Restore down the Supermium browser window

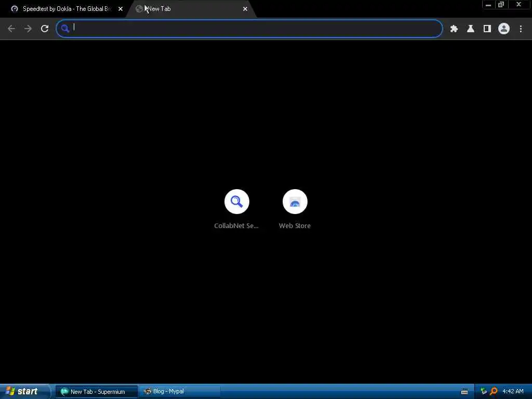click(501, 5)
